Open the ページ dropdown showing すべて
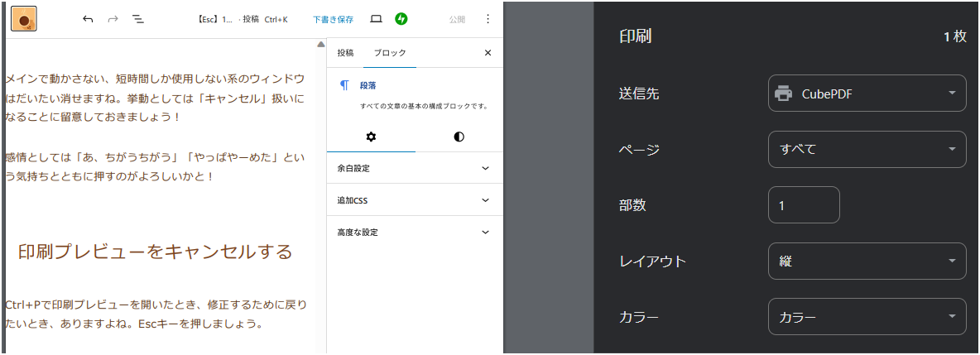 867,150
